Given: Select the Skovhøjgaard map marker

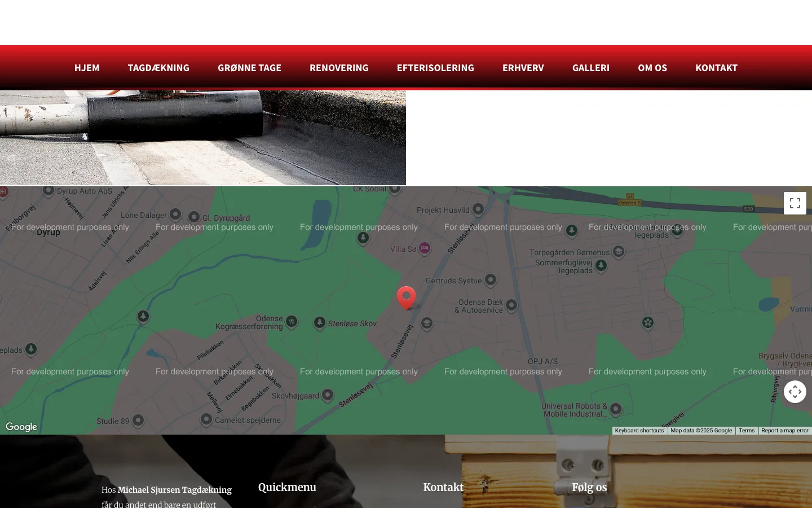Looking at the screenshot, I should (x=328, y=395).
